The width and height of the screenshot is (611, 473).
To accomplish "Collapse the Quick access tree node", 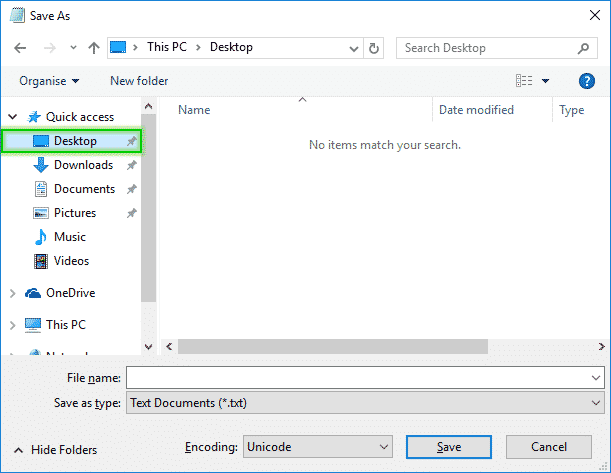I will tap(13, 117).
